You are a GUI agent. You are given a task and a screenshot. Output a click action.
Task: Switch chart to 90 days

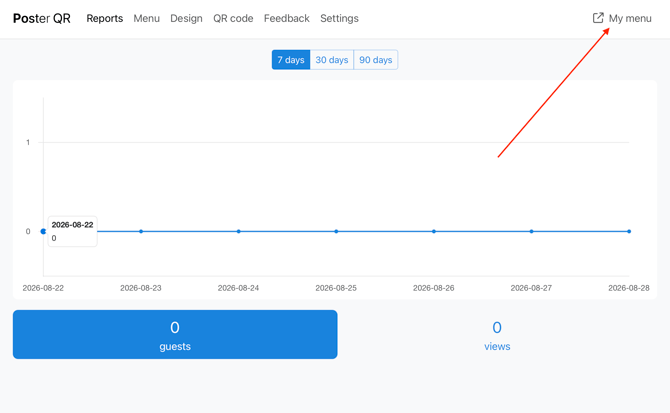(x=376, y=60)
